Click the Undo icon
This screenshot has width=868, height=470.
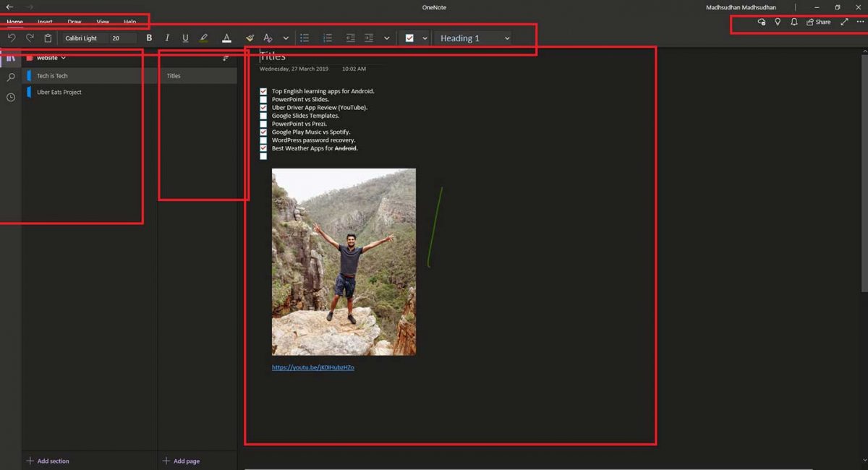point(12,38)
